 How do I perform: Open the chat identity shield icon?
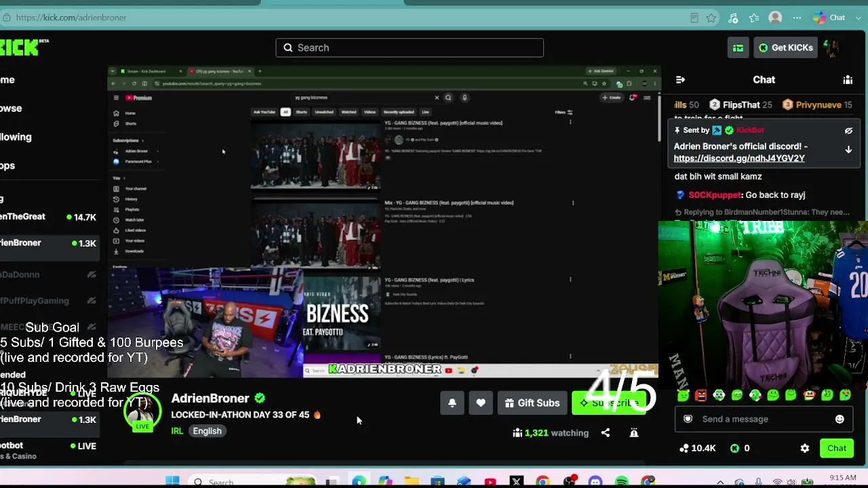688,420
